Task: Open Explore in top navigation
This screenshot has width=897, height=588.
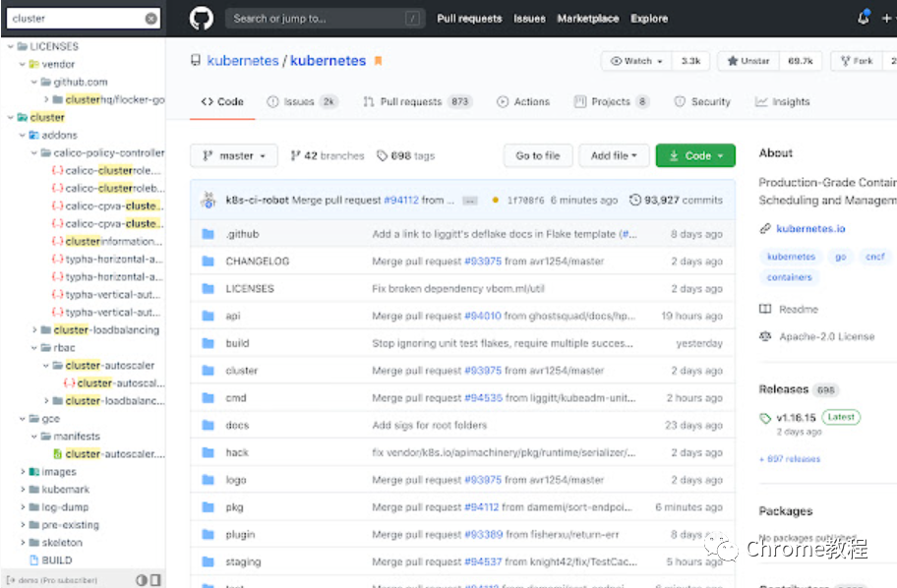Action: [649, 19]
